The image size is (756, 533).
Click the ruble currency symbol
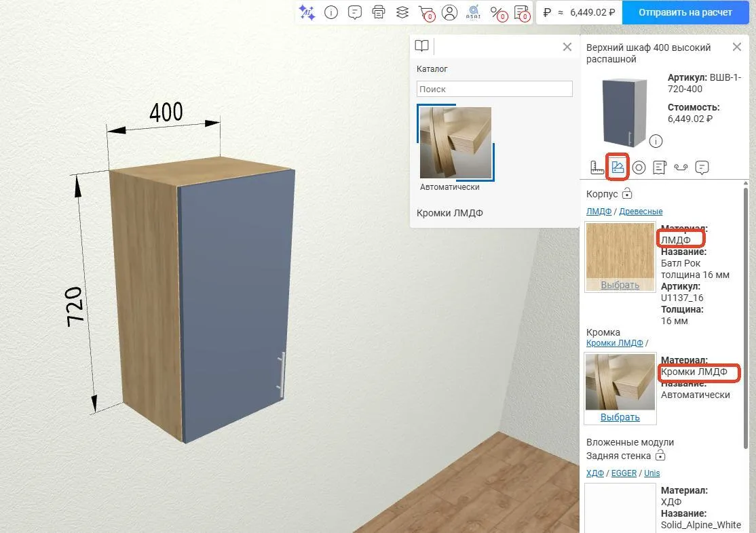click(547, 12)
